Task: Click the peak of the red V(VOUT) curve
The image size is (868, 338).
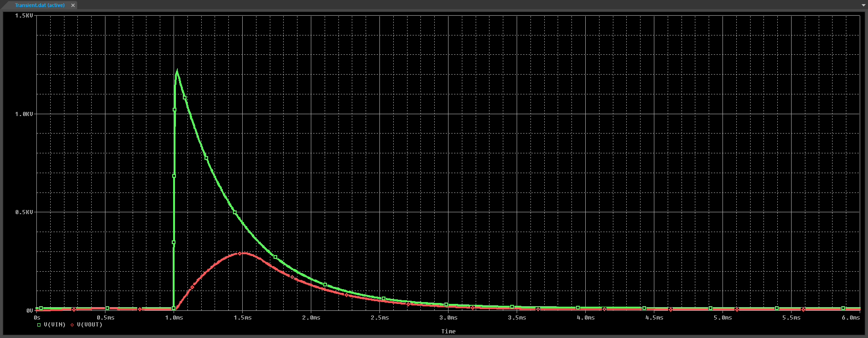Action: pyautogui.click(x=241, y=253)
